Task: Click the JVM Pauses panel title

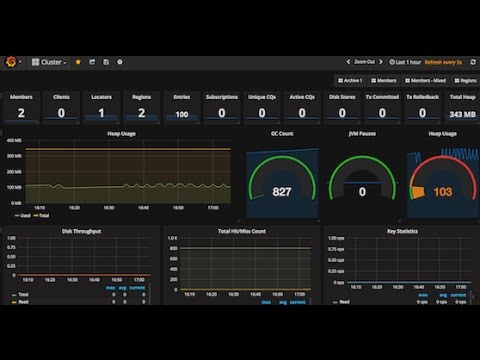Action: pos(362,134)
